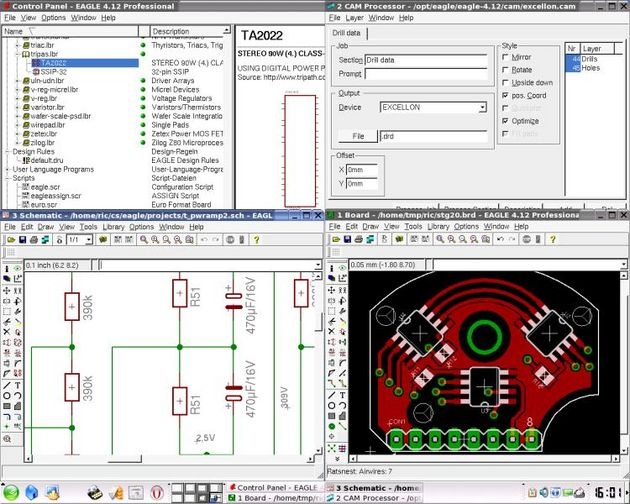Enable the Mirror checkbox
This screenshot has height=504, width=630.
(x=506, y=58)
